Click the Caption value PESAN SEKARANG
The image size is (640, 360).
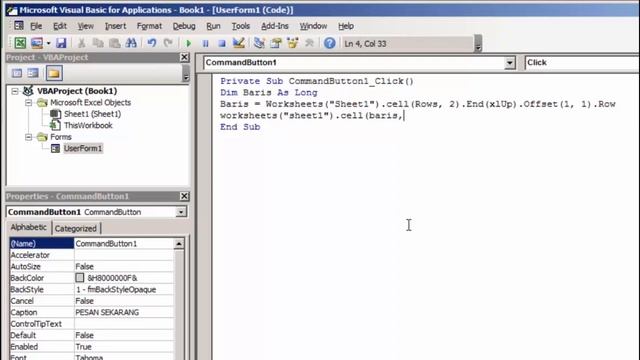[124, 312]
